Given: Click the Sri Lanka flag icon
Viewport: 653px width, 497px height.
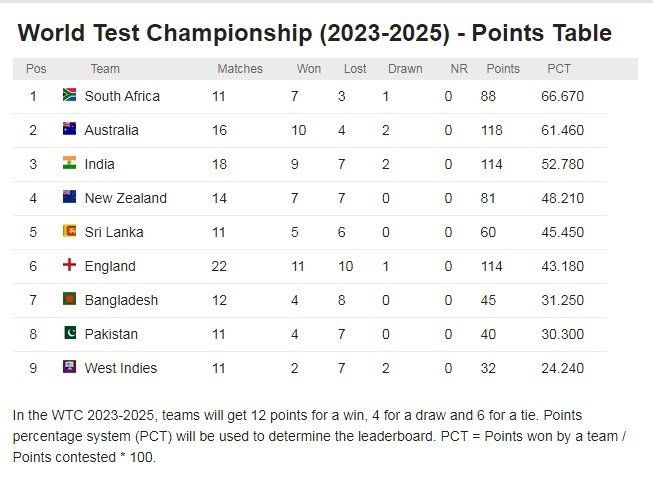Looking at the screenshot, I should [x=69, y=231].
